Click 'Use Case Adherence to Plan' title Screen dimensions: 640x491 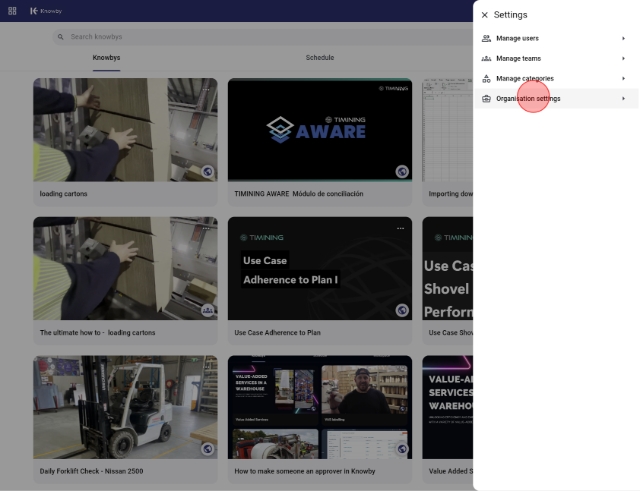pos(278,333)
